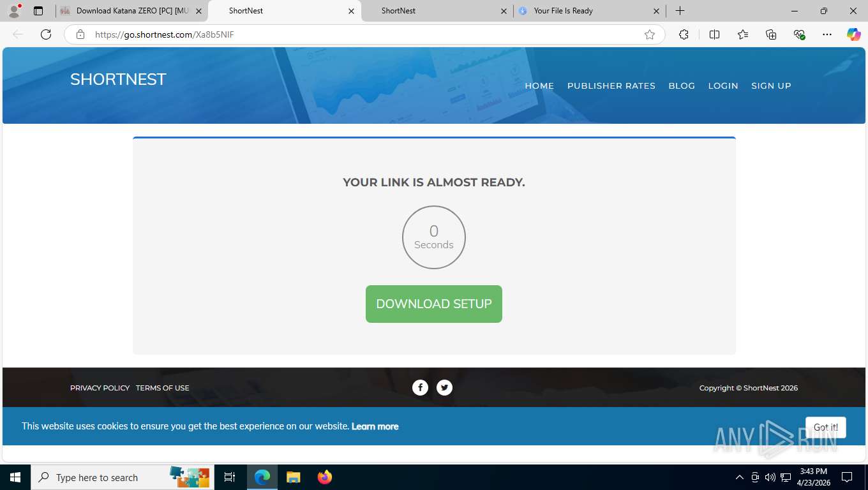Screen dimensions: 868x490
Task: Open HOME in site navigation
Action: pos(539,85)
